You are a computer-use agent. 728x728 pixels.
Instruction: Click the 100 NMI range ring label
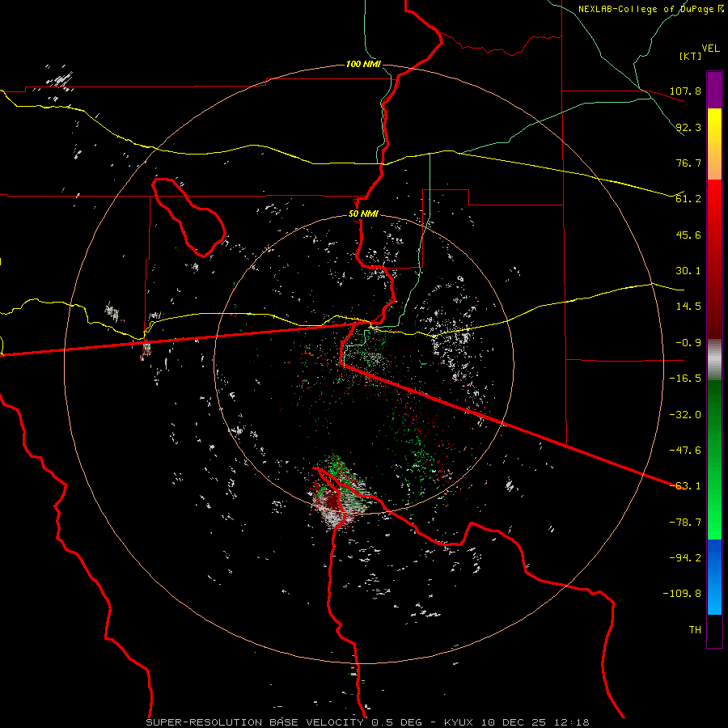[x=363, y=64]
